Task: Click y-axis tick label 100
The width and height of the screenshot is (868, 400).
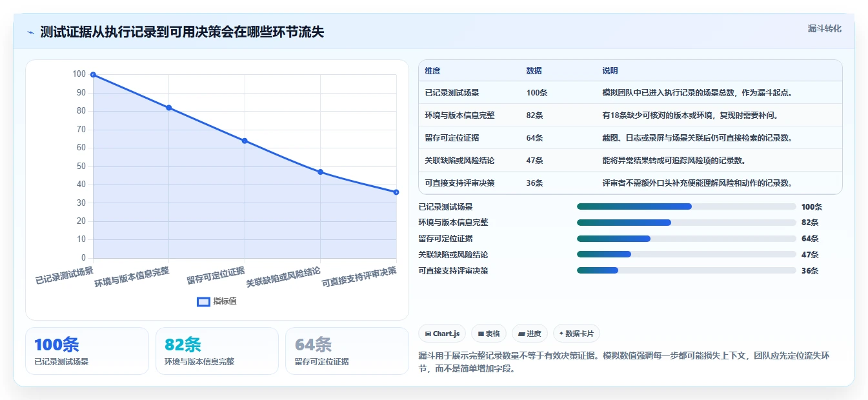Action: click(x=79, y=74)
